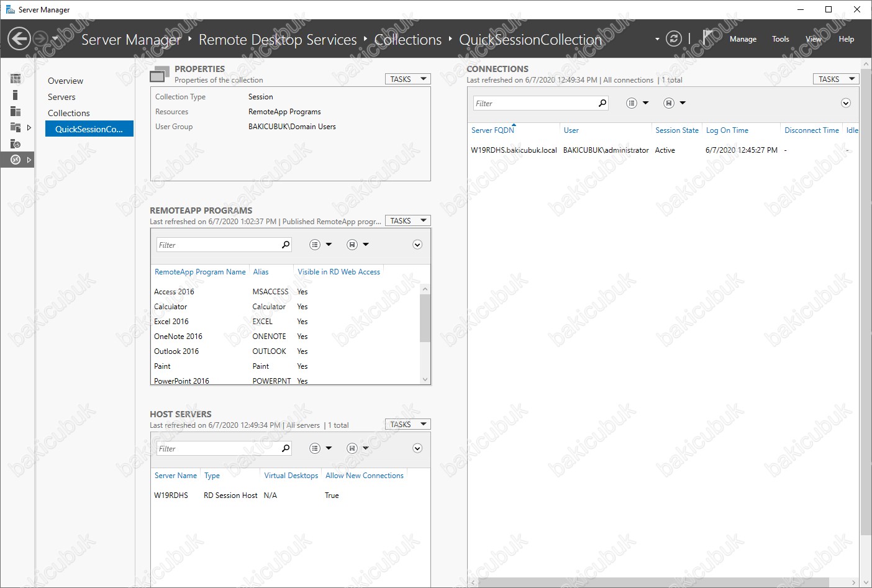Viewport: 872px width, 588px height.
Task: Click RemoteApp Programs list scrollbar down arrow
Action: pyautogui.click(x=425, y=379)
